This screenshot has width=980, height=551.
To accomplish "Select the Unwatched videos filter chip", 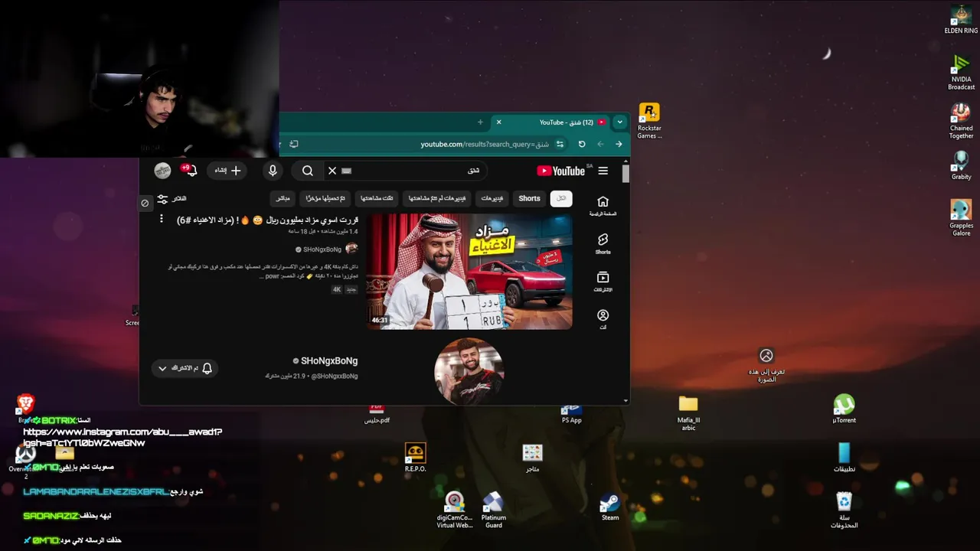I will [437, 198].
